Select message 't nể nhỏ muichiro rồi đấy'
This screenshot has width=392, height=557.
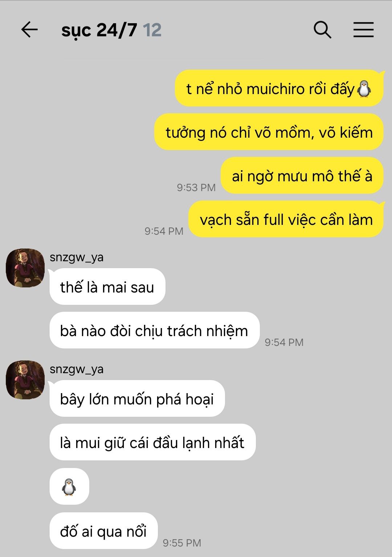pos(279,88)
